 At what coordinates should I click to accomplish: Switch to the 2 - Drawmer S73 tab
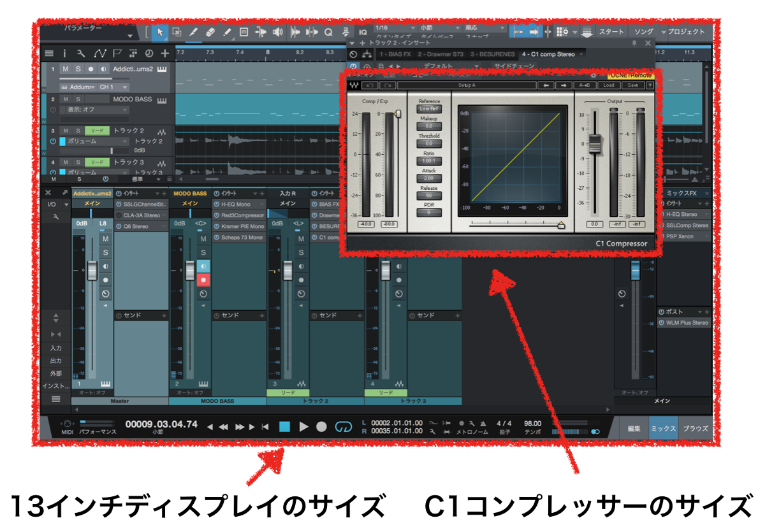click(x=441, y=55)
